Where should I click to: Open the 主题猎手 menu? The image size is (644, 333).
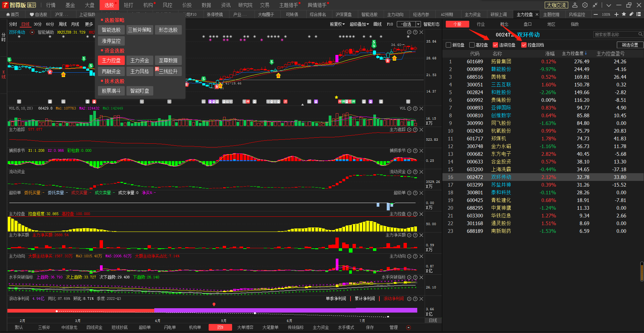[289, 5]
